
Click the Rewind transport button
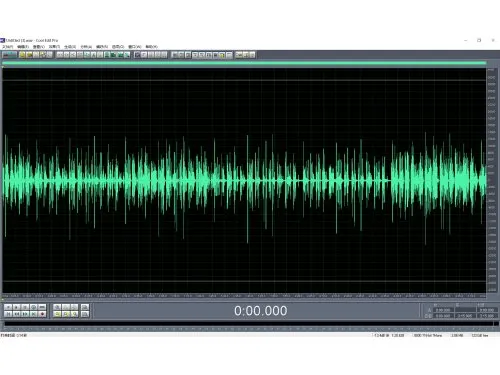(x=16, y=314)
